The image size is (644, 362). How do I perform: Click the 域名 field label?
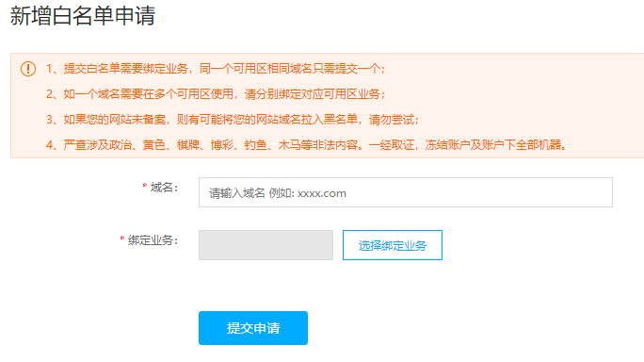click(x=164, y=188)
